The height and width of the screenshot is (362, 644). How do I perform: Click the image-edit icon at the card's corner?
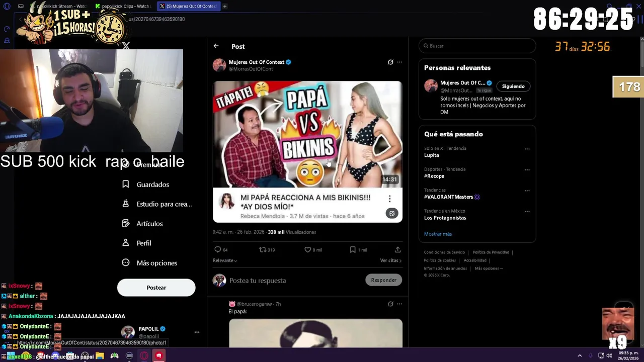click(392, 213)
